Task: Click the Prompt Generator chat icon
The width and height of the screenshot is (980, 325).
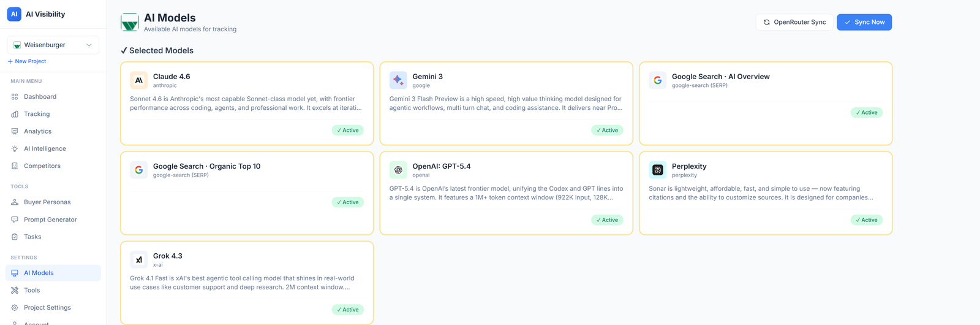Action: click(15, 220)
